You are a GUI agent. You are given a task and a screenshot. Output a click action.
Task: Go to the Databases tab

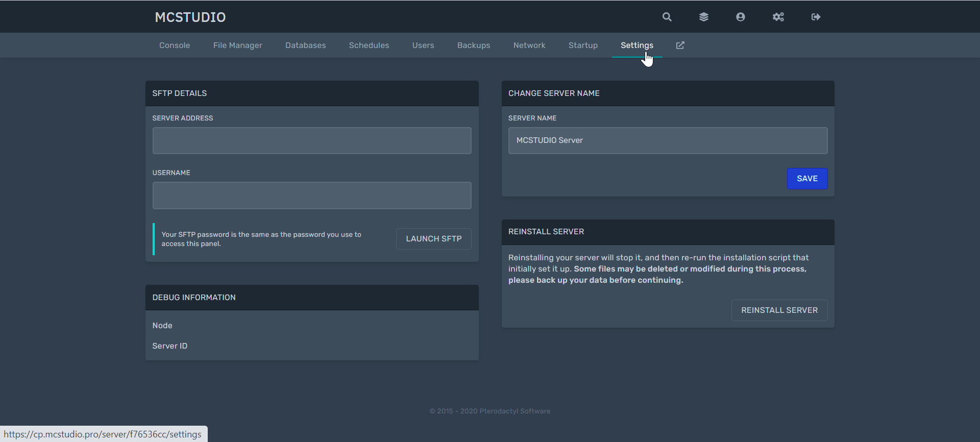(305, 45)
